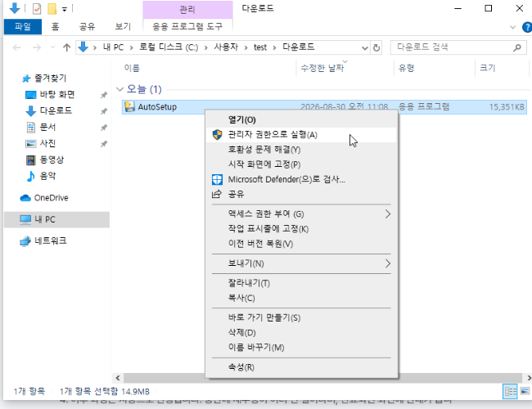Open the address bar history dropdown
Screen dimensions: 532x409
point(365,47)
